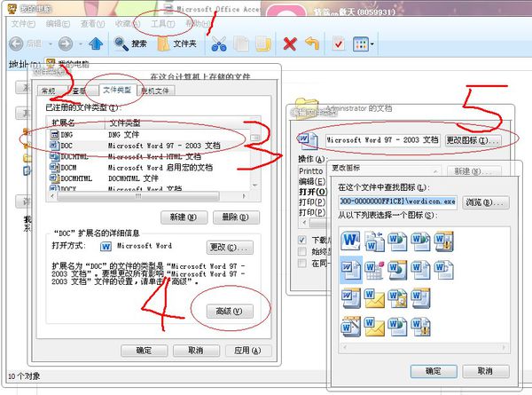
Task: Click the file types list vertical scroll thumb
Action: click(x=255, y=138)
